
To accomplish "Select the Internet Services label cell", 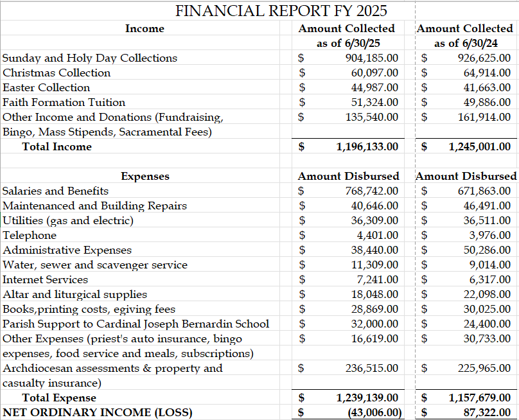I will click(45, 279).
